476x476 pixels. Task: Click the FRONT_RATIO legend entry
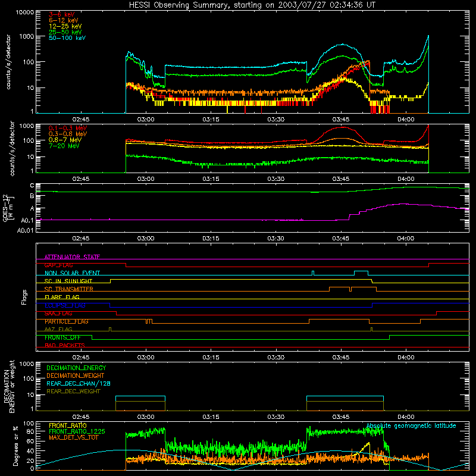point(68,425)
